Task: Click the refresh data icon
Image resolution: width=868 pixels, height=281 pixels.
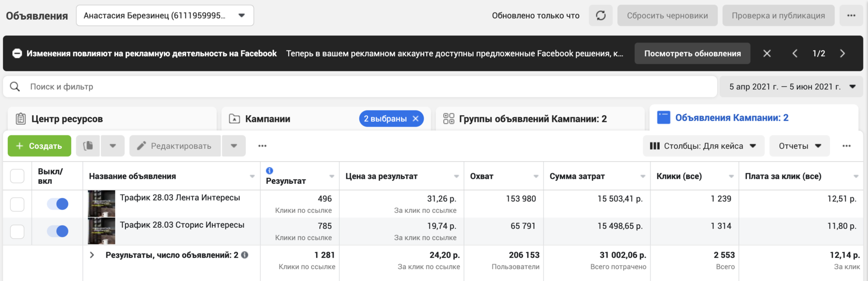Action: coord(600,15)
